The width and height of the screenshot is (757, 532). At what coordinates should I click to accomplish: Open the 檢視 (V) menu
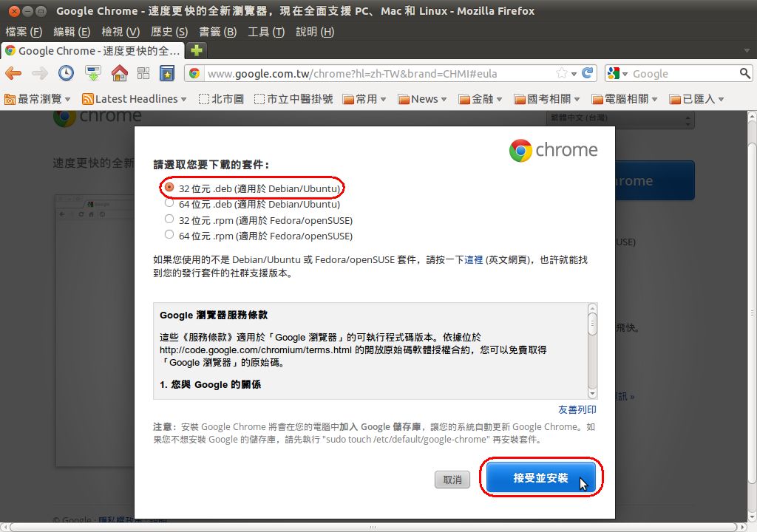[x=120, y=32]
